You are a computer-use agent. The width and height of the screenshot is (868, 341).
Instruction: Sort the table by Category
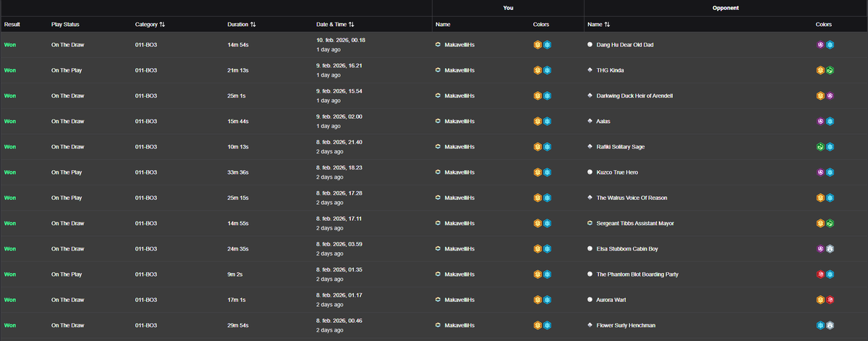pyautogui.click(x=150, y=24)
